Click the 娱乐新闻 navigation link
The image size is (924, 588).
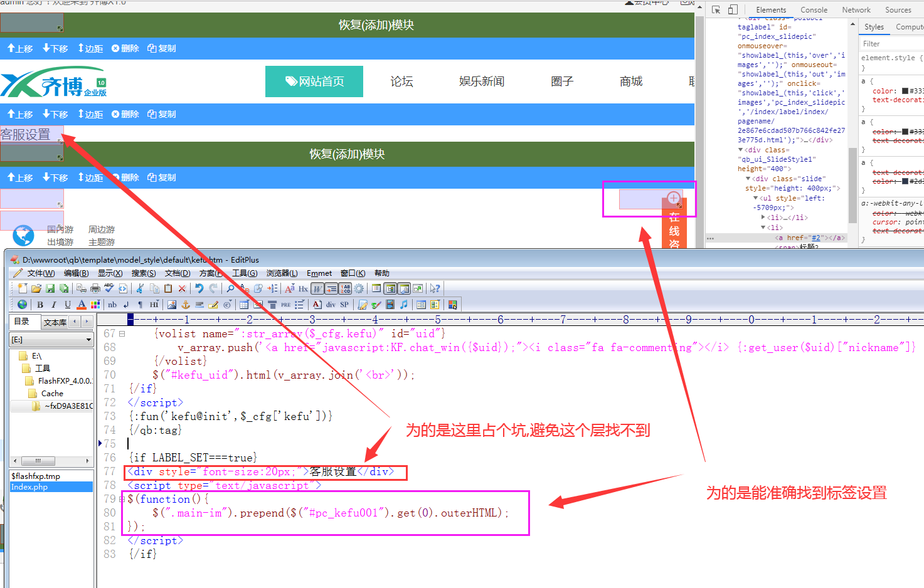pos(481,81)
